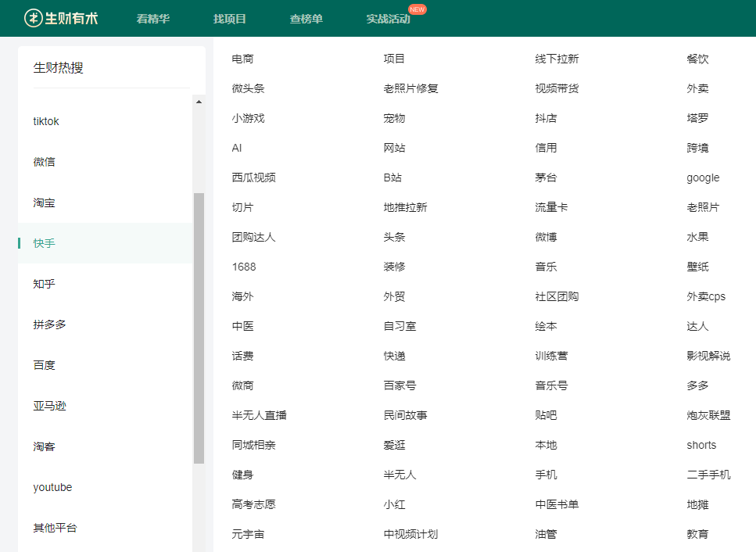Open the 影视解说 keyword link
This screenshot has width=756, height=552.
tap(709, 357)
